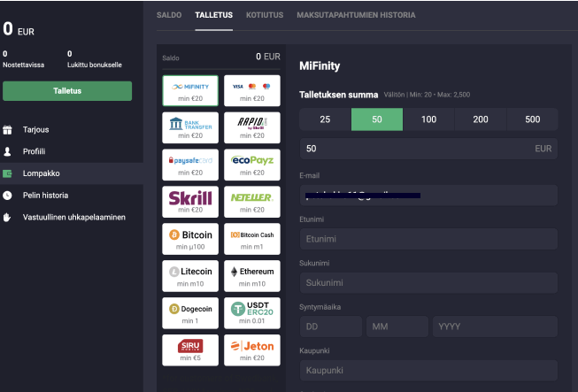
Task: Select MiFinity payment method
Action: pyautogui.click(x=190, y=90)
